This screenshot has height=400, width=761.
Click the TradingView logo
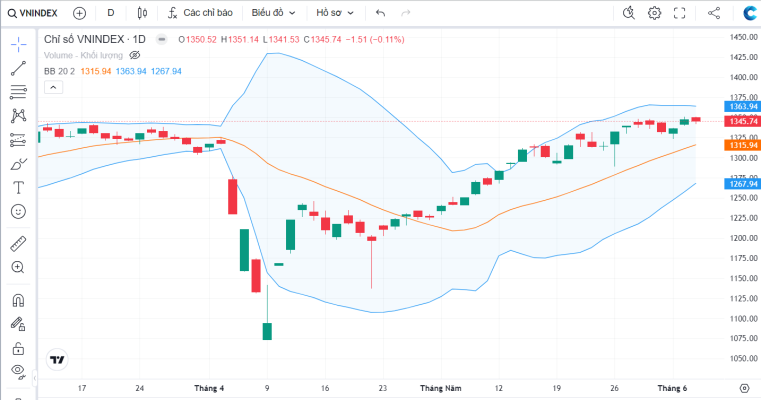[57, 360]
